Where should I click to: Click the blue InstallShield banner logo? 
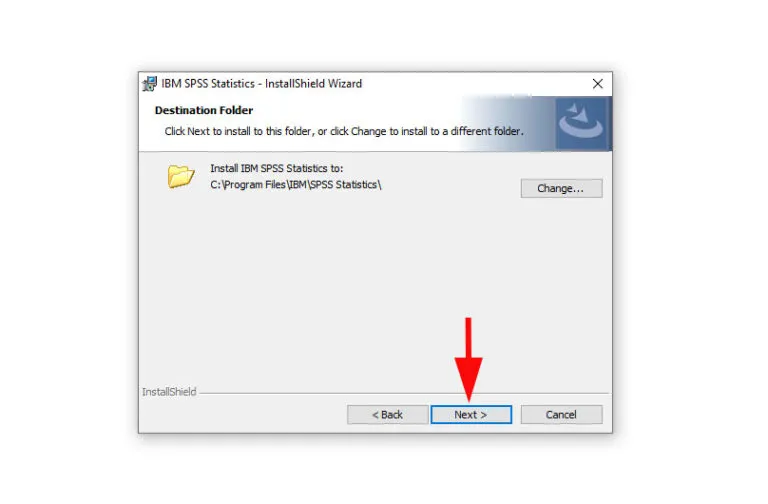point(581,123)
